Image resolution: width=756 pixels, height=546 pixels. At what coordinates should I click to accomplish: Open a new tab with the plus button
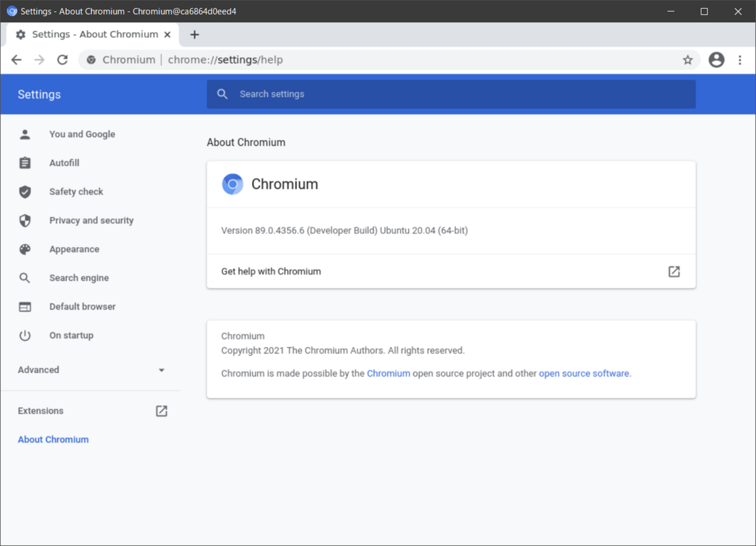(194, 35)
